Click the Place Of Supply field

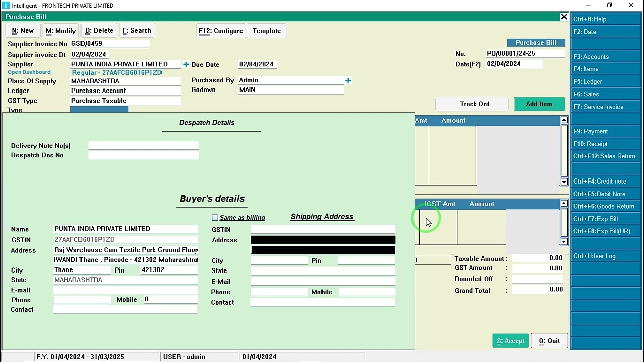tap(126, 81)
